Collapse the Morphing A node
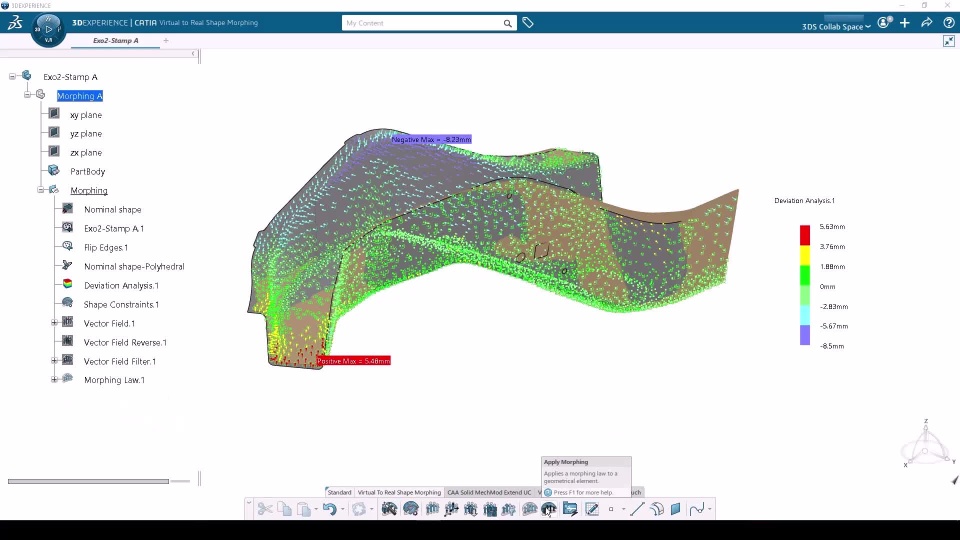960x540 pixels. tap(27, 95)
